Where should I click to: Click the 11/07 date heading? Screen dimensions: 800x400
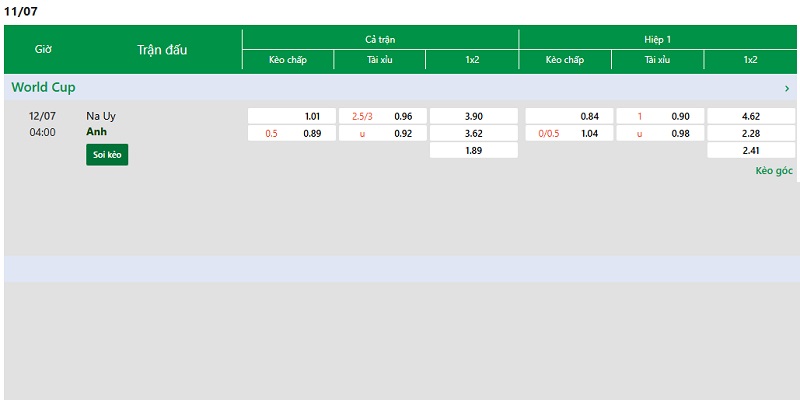point(21,12)
